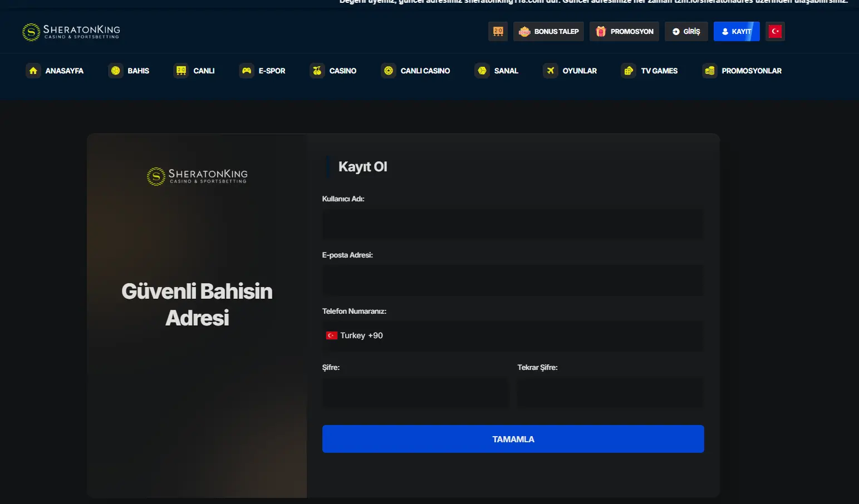The height and width of the screenshot is (504, 859).
Task: Click the Casino cherry icon
Action: click(317, 71)
